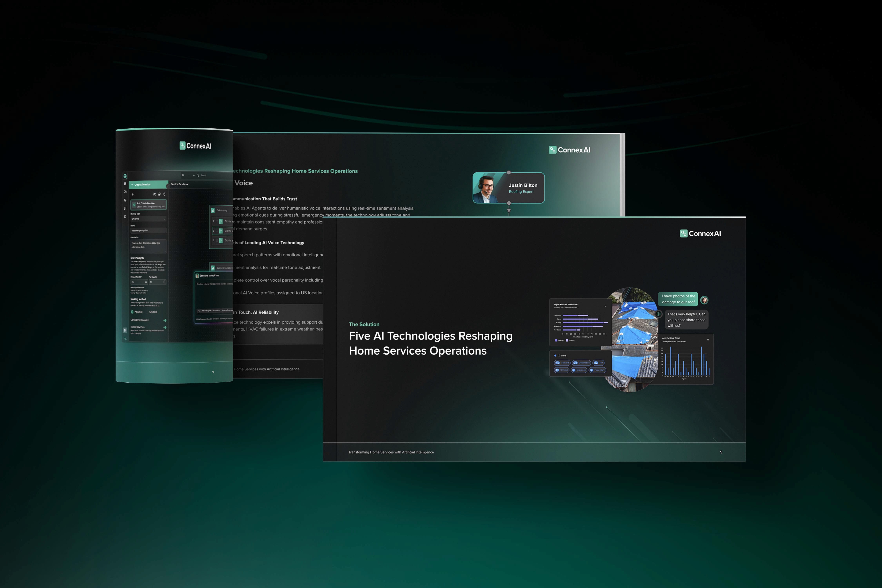The image size is (882, 588).
Task: Go back using the left arrow icon
Action: (x=132, y=194)
